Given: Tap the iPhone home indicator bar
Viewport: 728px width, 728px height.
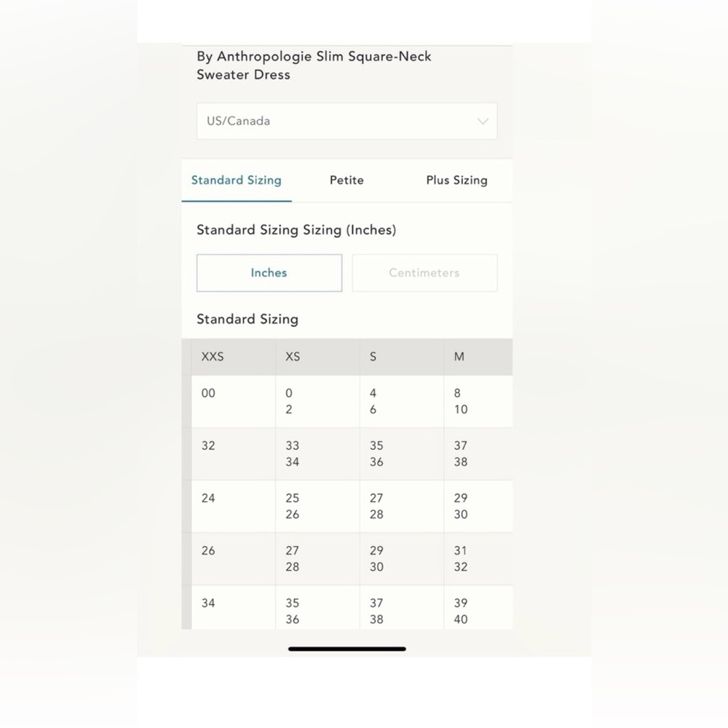Looking at the screenshot, I should tap(347, 649).
